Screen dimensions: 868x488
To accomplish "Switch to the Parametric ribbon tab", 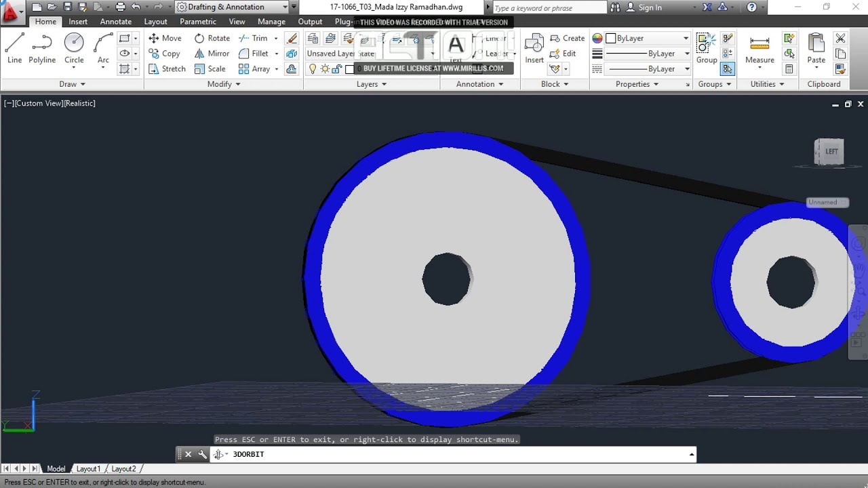I will pyautogui.click(x=198, y=22).
